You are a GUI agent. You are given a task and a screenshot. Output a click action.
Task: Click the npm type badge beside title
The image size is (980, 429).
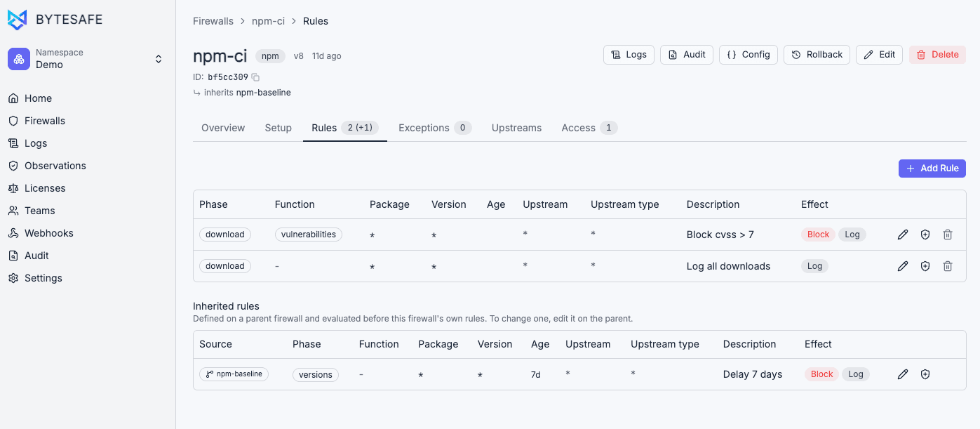click(x=270, y=56)
